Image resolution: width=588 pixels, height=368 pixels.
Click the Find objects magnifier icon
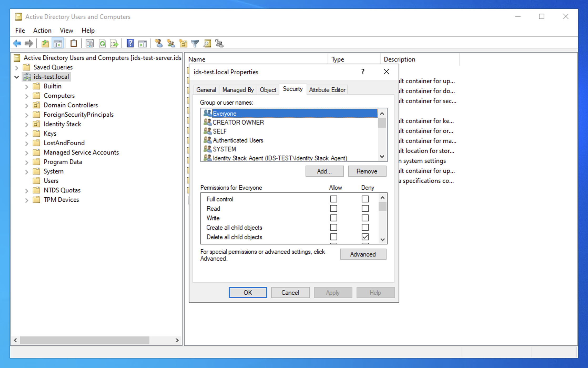207,43
